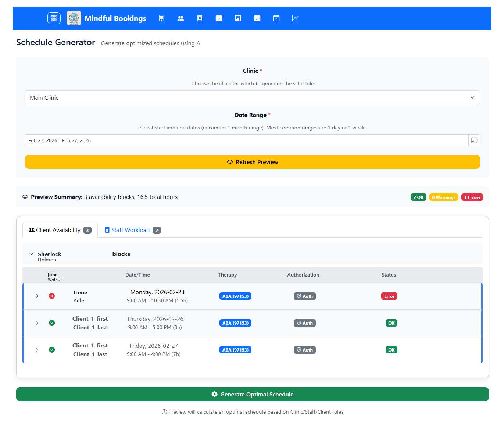This screenshot has height=428, width=504.
Task: Open the date range picker calendar
Action: tap(474, 140)
